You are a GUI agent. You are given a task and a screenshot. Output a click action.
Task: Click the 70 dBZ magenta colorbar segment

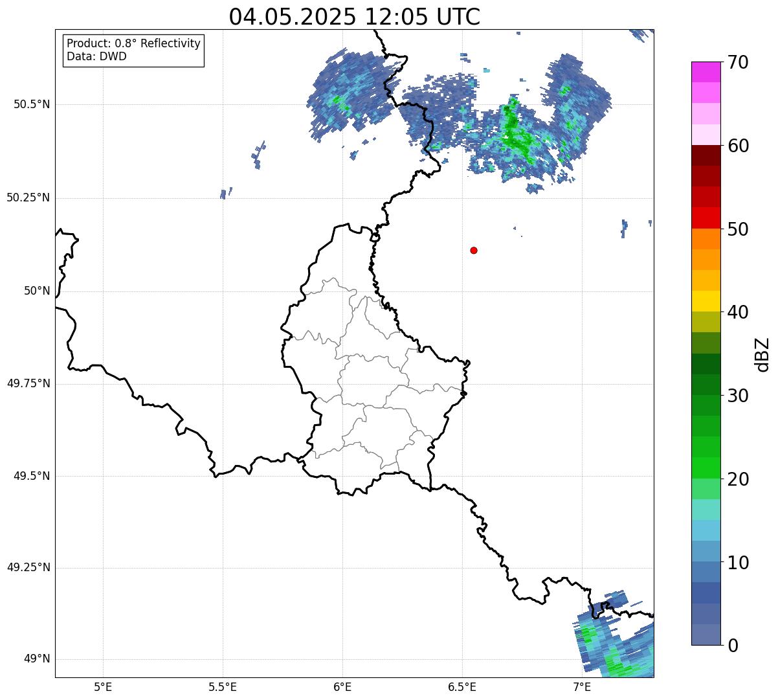706,72
